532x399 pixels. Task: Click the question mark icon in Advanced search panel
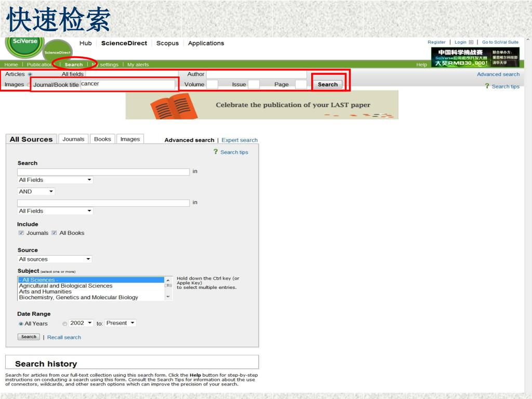coord(216,152)
